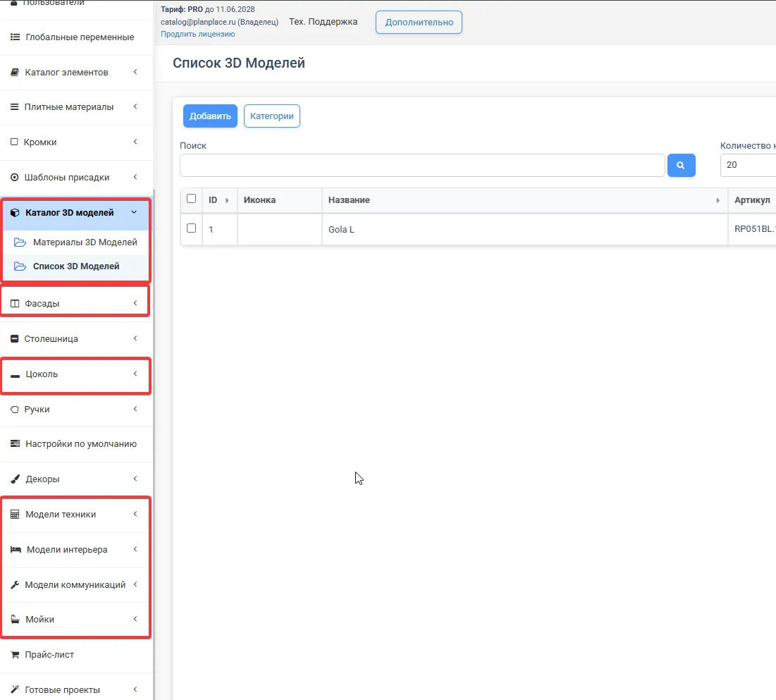Toggle the select-all checkbox in table header
776x700 pixels.
coord(191,199)
